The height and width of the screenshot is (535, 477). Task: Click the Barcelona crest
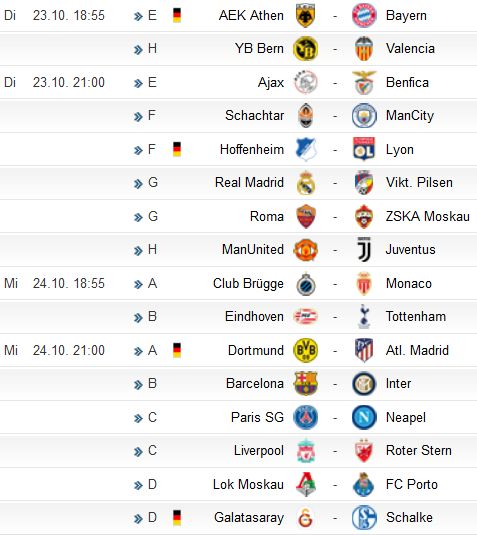coord(305,384)
